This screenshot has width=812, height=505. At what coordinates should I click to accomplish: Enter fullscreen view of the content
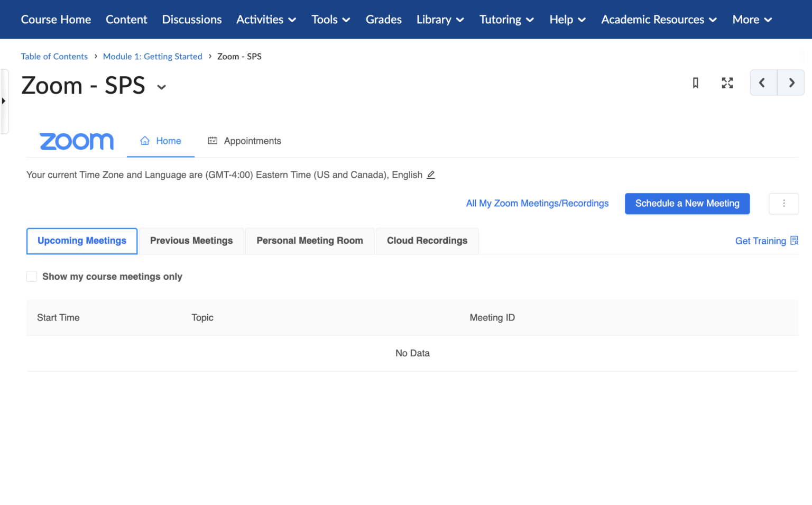tap(727, 83)
